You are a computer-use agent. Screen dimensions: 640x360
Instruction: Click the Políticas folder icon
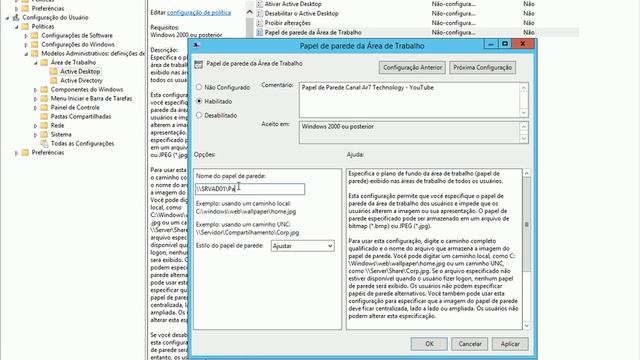point(25,27)
